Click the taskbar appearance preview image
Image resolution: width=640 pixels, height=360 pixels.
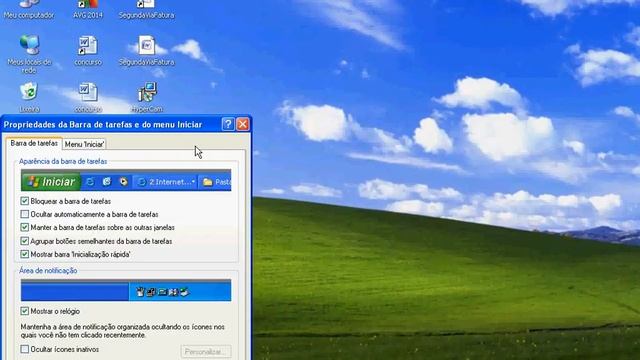(x=126, y=180)
